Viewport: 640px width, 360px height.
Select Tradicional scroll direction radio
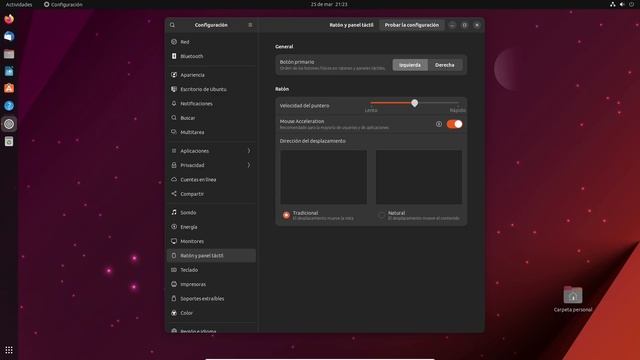click(x=286, y=215)
